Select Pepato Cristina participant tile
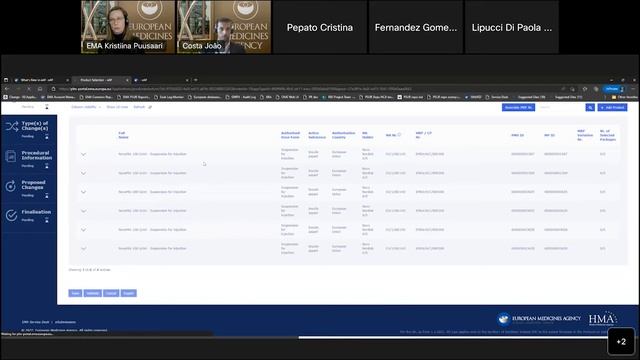 click(320, 27)
